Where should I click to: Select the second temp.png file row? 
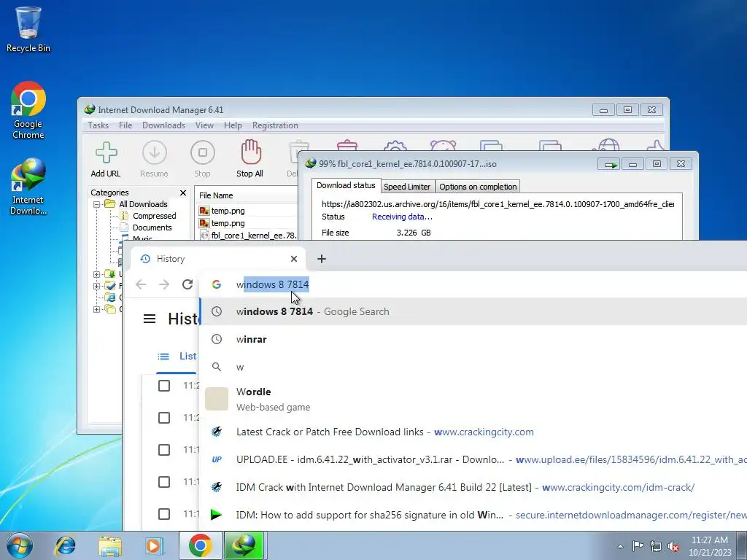click(248, 223)
